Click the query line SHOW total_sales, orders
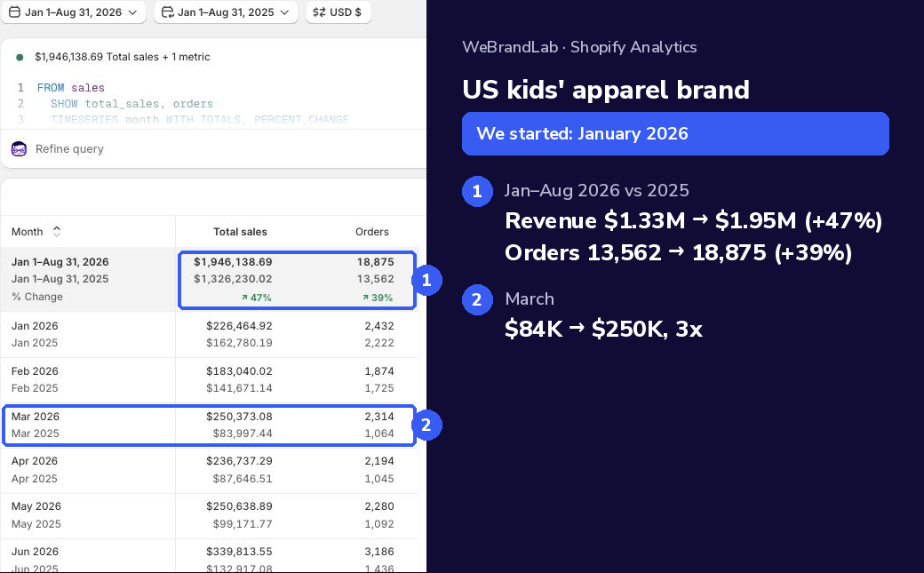Image resolution: width=924 pixels, height=573 pixels. (131, 103)
